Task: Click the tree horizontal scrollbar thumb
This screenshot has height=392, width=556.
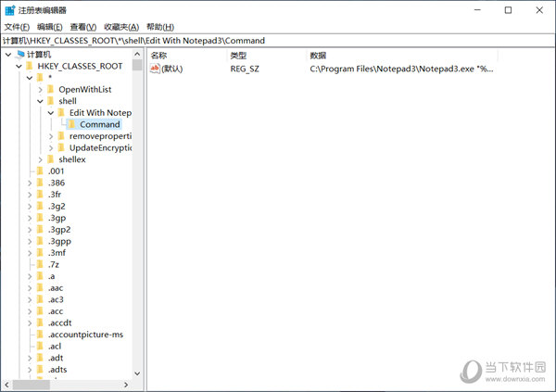Action: tap(32, 385)
